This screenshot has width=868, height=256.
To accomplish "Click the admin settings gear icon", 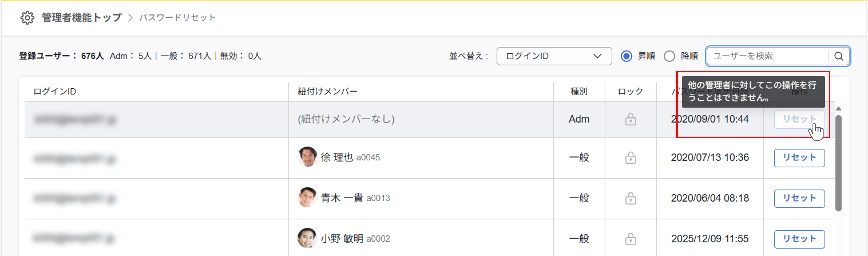I will (27, 18).
